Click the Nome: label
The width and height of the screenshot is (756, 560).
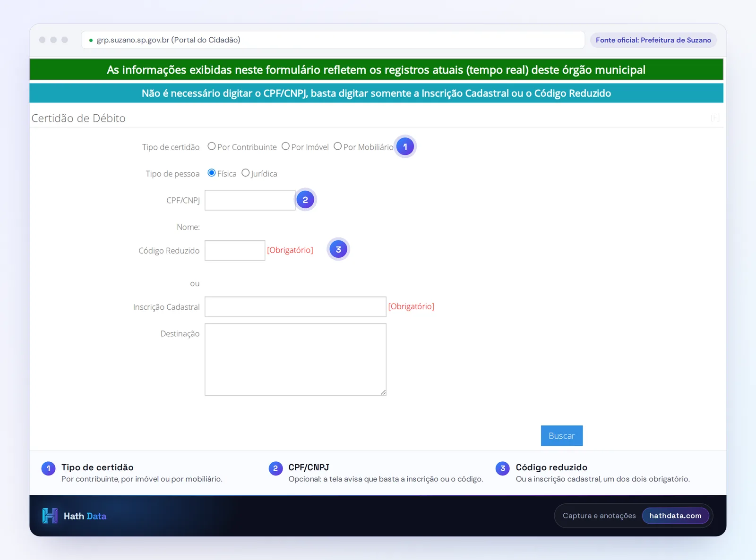[x=188, y=227]
